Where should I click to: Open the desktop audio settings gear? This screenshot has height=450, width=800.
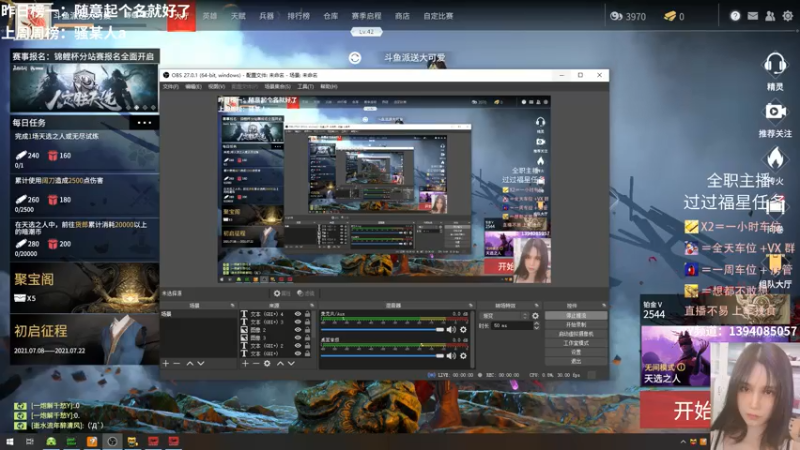[x=463, y=356]
